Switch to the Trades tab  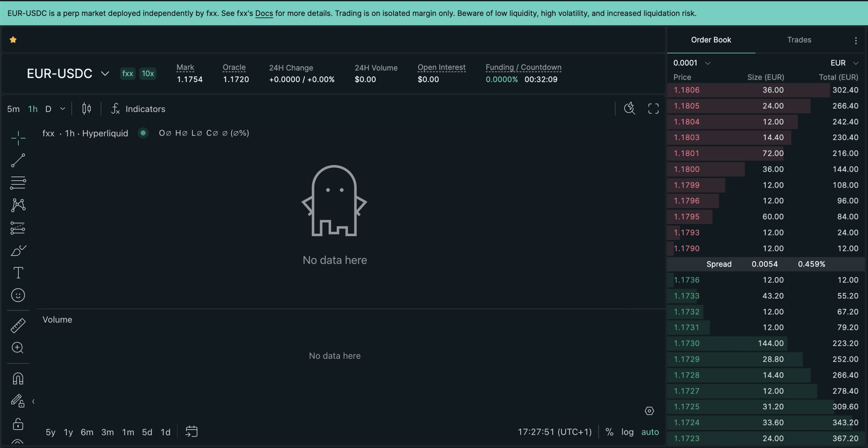tap(799, 40)
